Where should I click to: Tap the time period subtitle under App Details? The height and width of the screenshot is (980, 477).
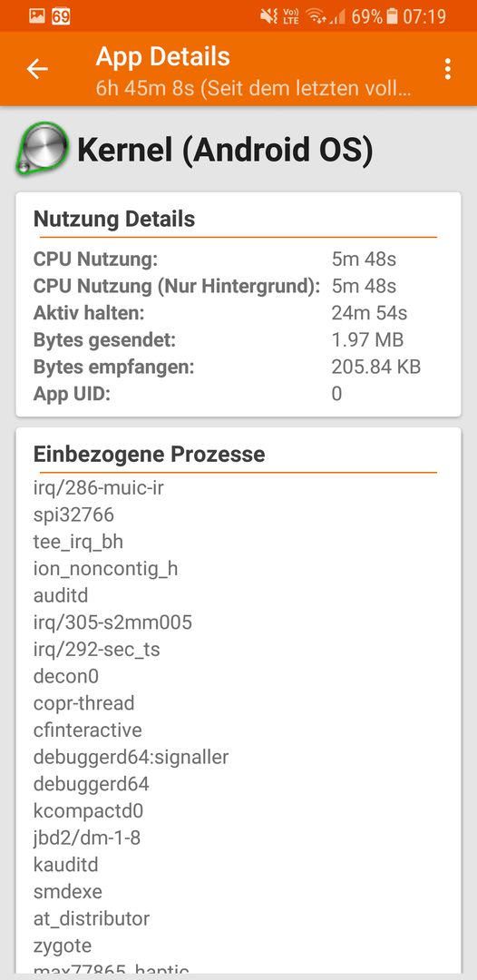pyautogui.click(x=253, y=87)
